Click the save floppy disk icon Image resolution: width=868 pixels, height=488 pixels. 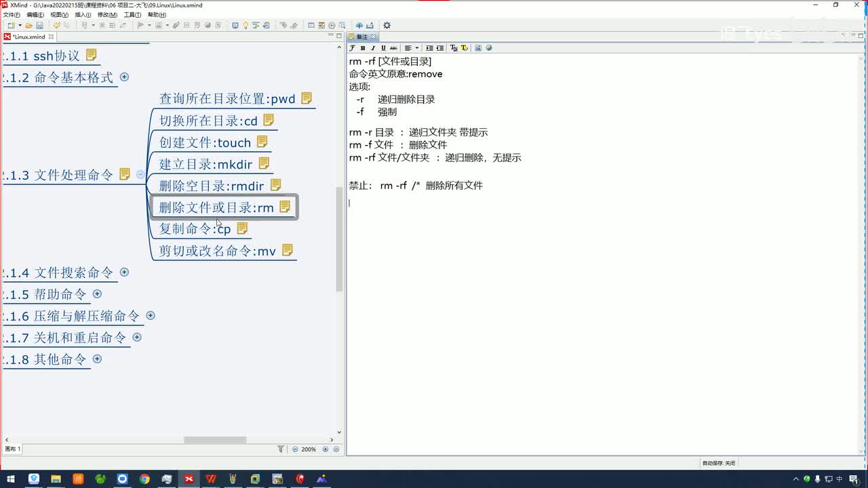[x=39, y=26]
